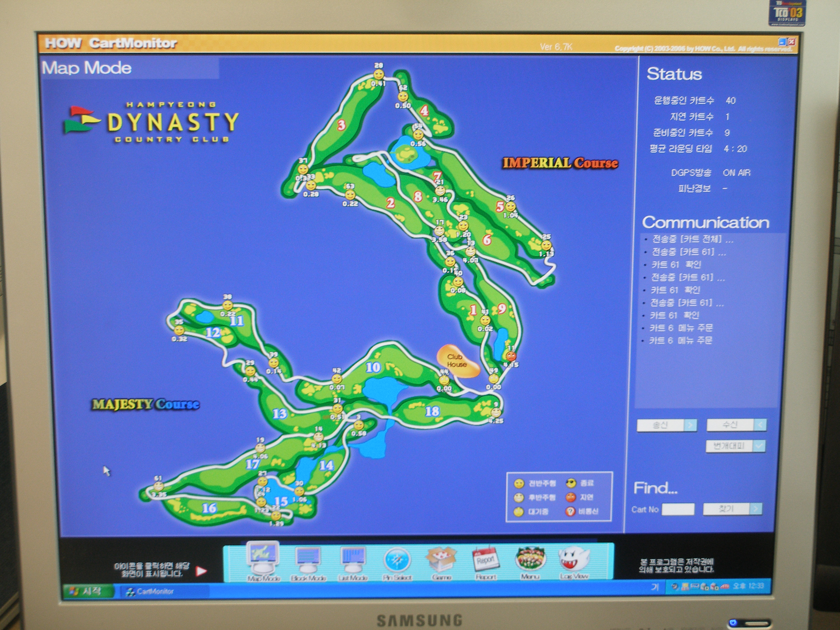Click the 수신 receive button
Viewport: 840px width, 630px height.
pos(736,425)
